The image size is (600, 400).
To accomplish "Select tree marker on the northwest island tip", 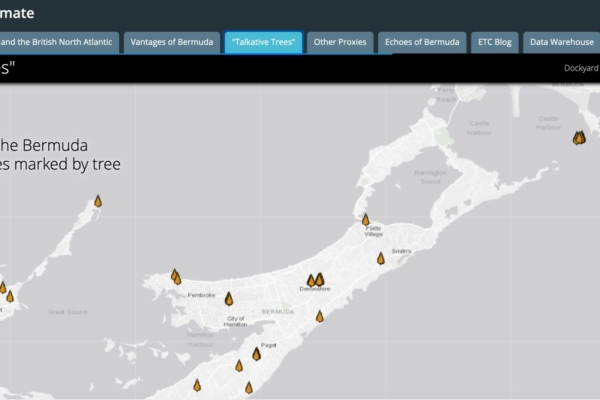I will pyautogui.click(x=98, y=201).
